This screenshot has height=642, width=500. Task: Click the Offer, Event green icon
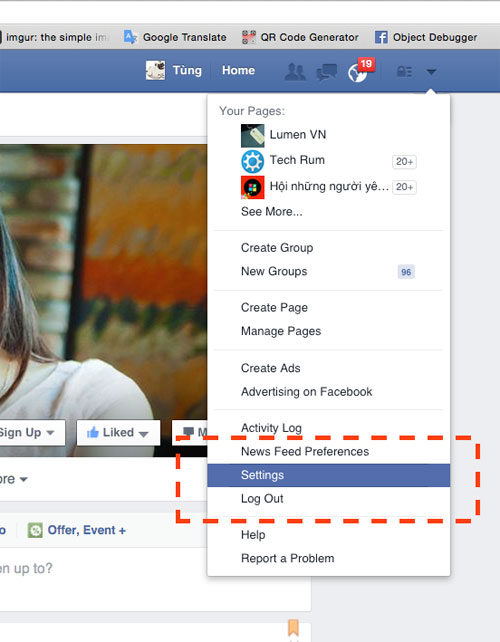pos(35,531)
